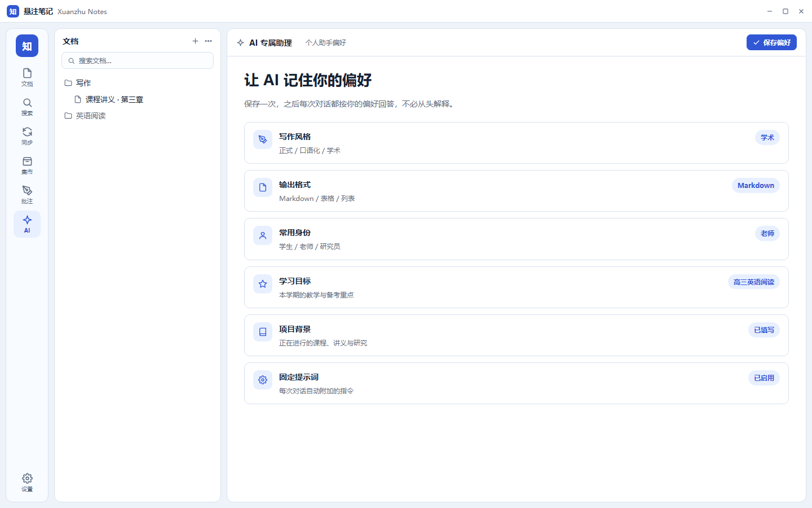The image size is (812, 508).
Task: Click the 课程讲义 document file icon
Action: pos(78,99)
